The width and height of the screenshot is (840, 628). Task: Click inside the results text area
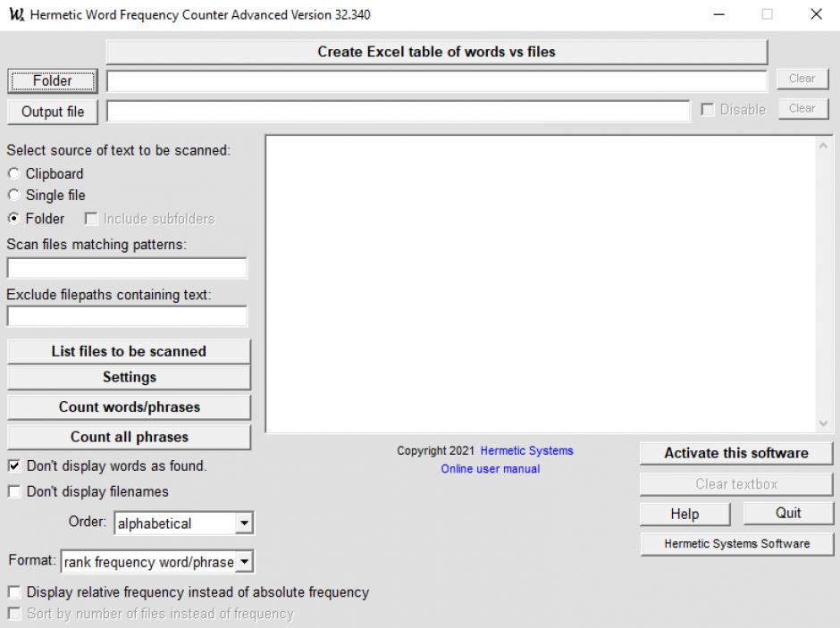tap(541, 284)
